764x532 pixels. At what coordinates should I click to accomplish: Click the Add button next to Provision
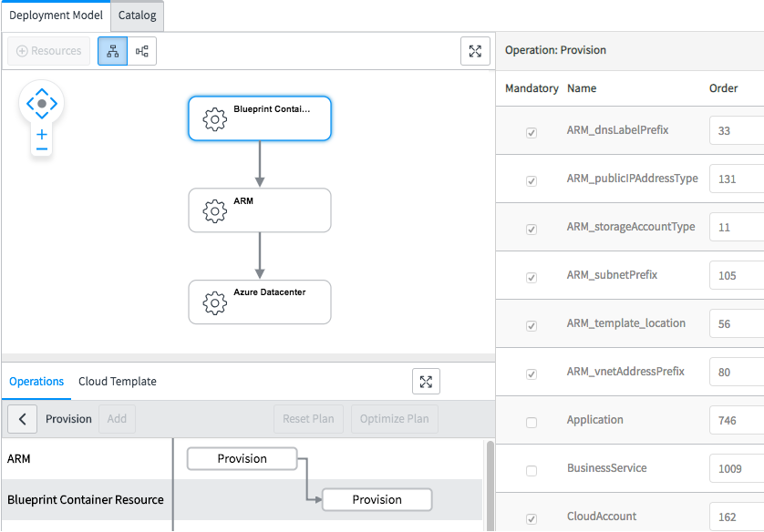click(117, 419)
